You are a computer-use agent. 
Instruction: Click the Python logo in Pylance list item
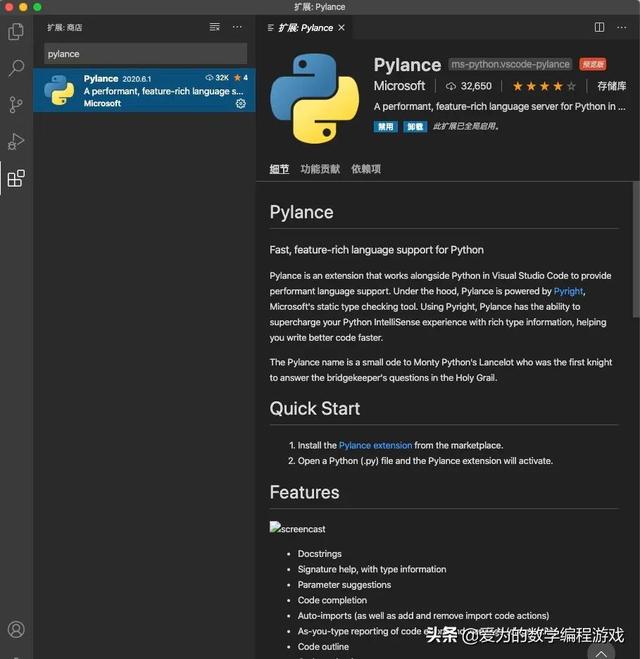[x=59, y=90]
